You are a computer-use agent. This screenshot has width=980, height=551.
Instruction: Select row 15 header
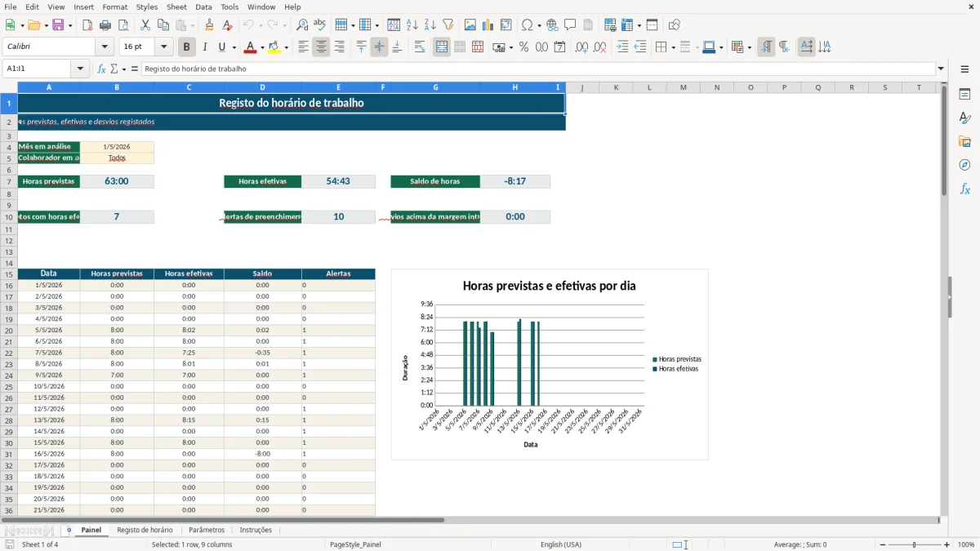tap(9, 273)
